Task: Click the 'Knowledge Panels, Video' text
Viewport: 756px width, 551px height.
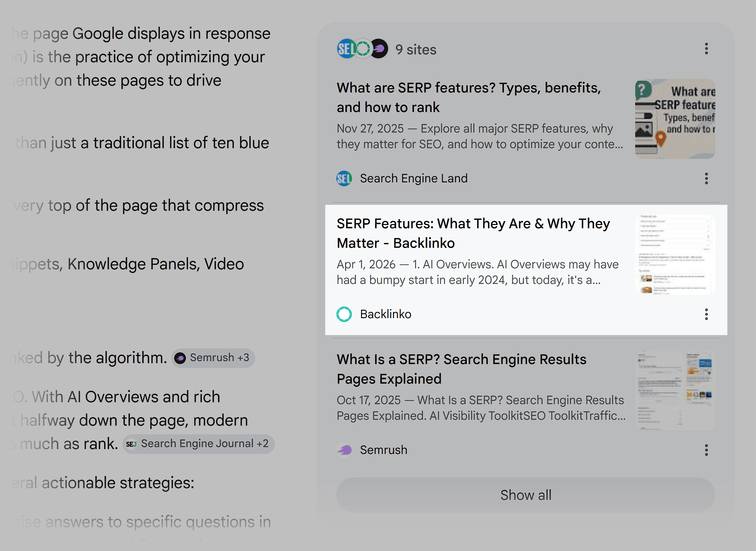Action: coord(156,264)
